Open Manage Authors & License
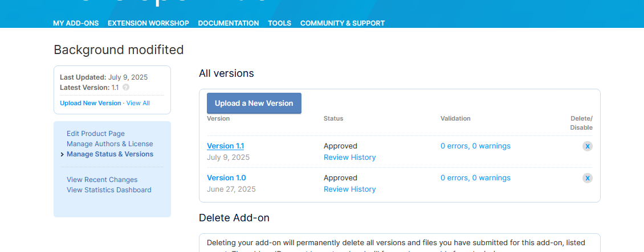644x252 pixels. (109, 144)
